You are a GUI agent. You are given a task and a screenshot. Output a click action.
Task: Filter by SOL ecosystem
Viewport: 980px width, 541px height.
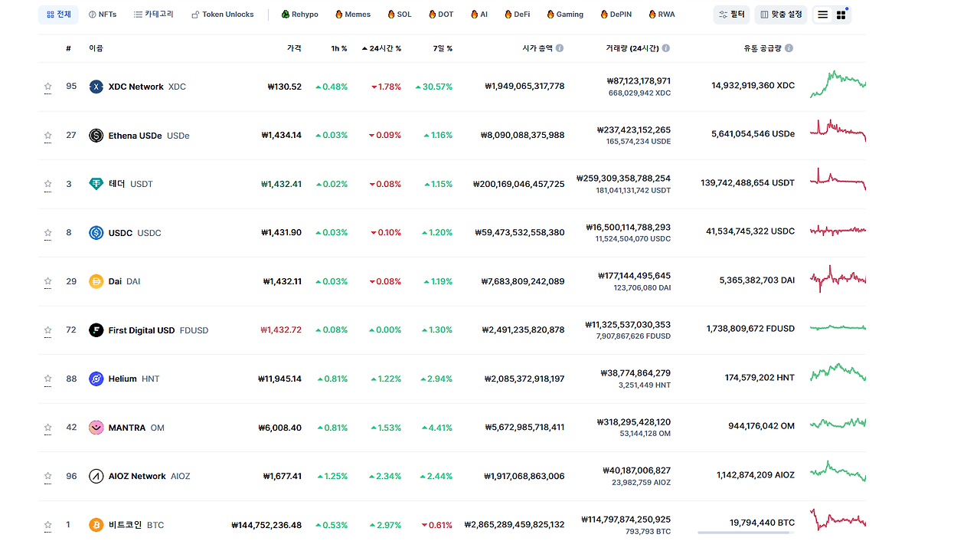tap(399, 15)
